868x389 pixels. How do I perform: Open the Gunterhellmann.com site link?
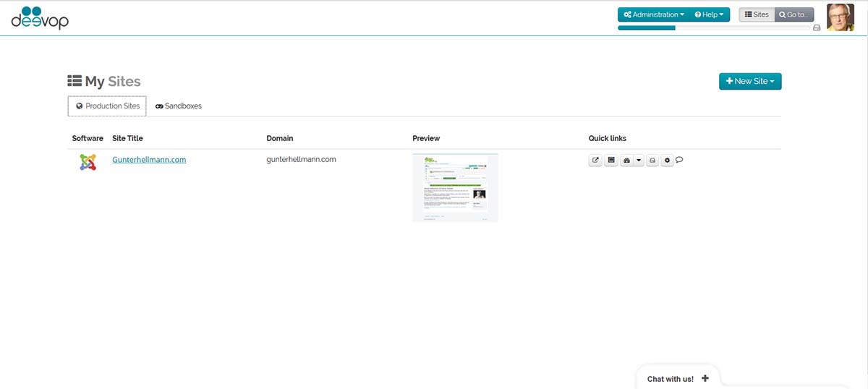coord(149,159)
